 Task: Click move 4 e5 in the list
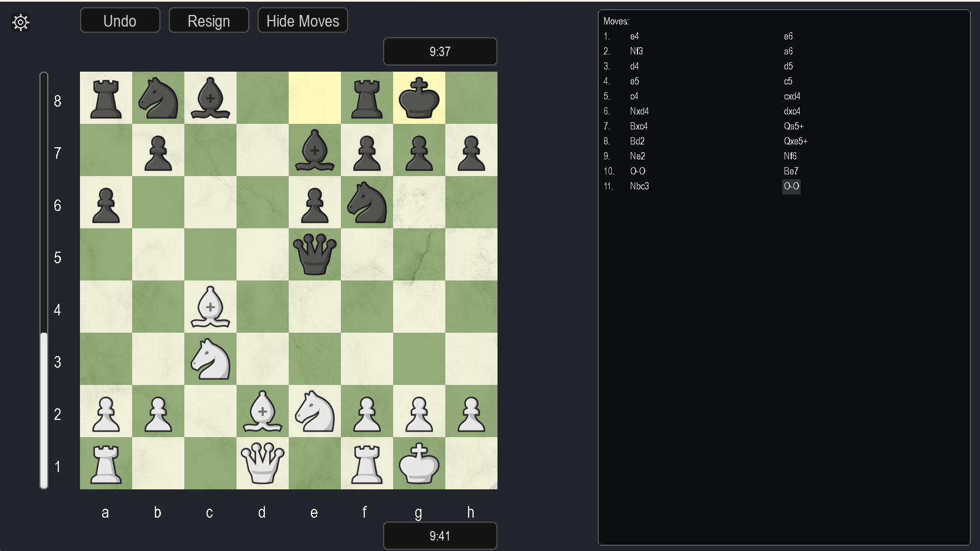(x=635, y=81)
